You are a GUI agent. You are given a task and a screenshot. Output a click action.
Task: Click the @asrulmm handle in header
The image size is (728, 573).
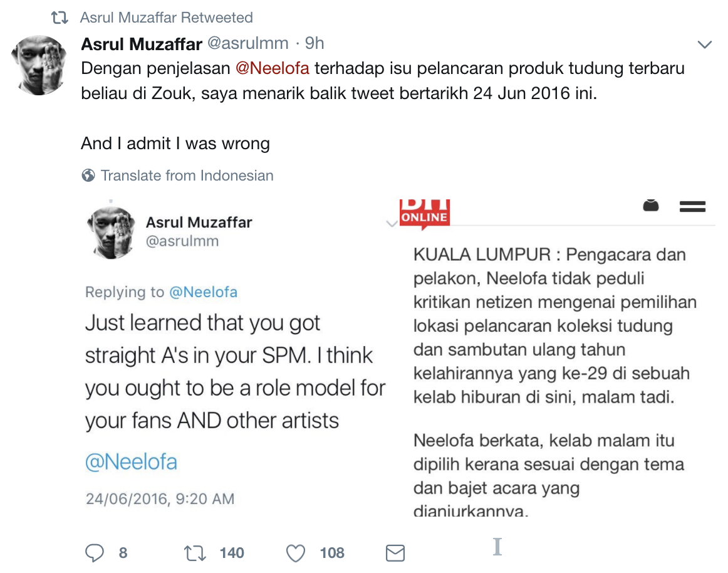[247, 43]
